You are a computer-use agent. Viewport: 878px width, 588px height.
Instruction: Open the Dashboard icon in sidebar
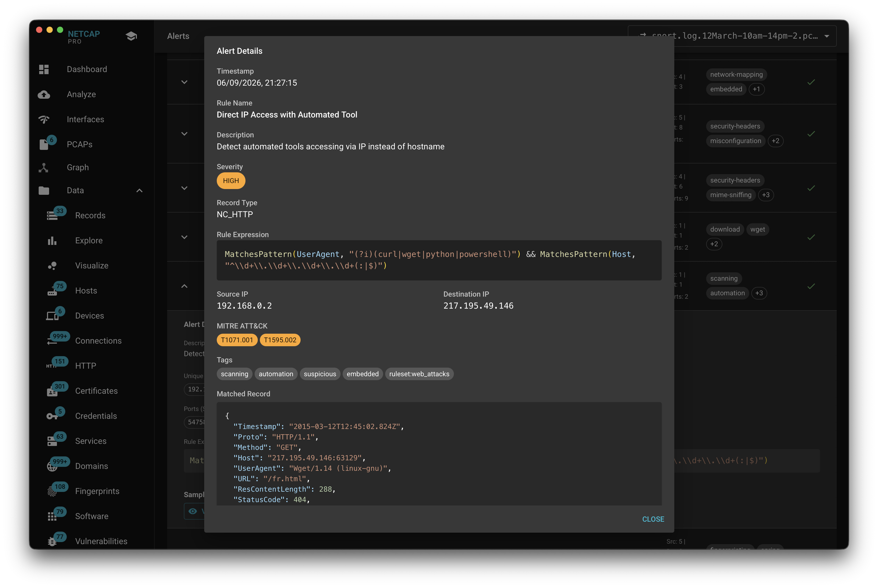44,69
